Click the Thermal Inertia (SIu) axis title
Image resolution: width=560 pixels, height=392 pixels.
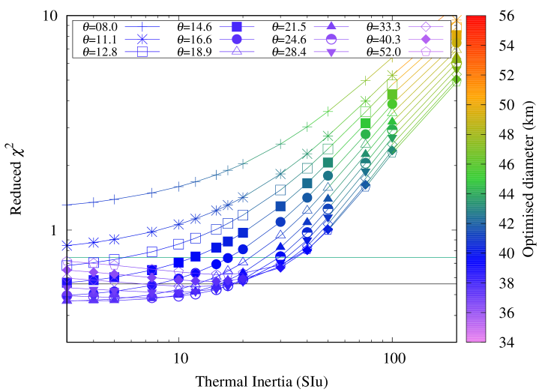[262, 382]
